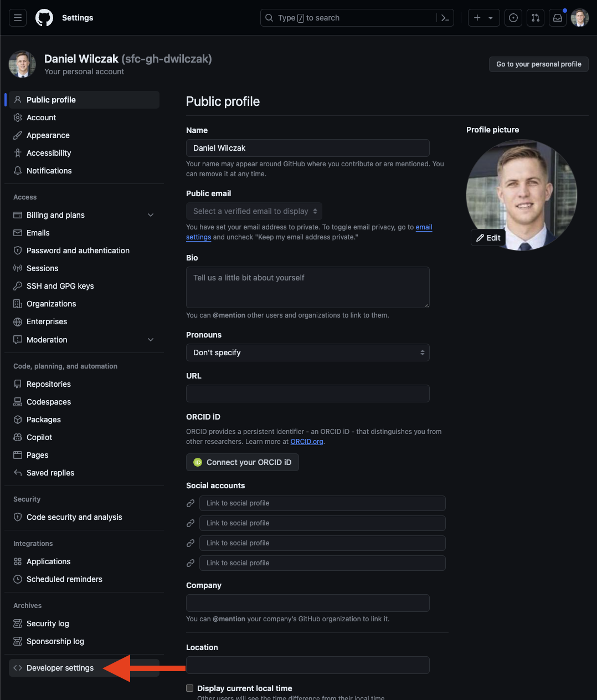Enable Display current local time checkbox
Image resolution: width=597 pixels, height=700 pixels.
pyautogui.click(x=190, y=688)
